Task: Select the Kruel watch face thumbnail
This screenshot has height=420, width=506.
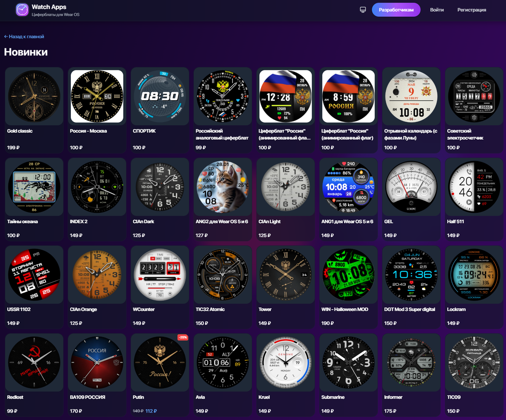Action: point(286,363)
